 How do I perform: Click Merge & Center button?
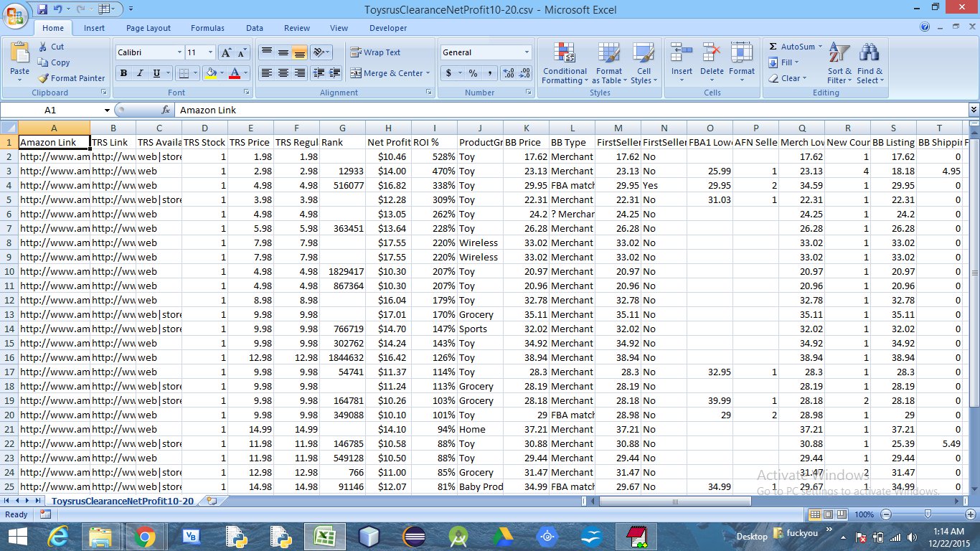click(x=387, y=73)
